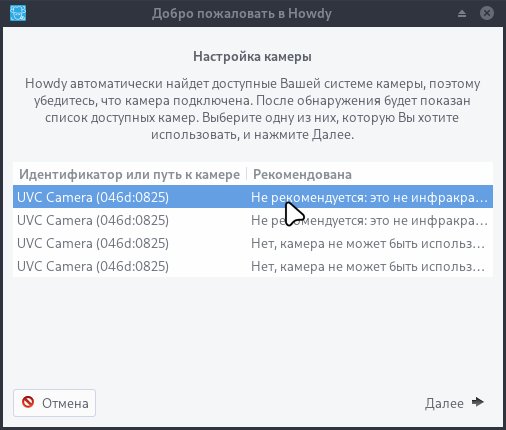Select second UVC Camera marked Не рекомендуется
This screenshot has height=430, width=506.
click(253, 220)
